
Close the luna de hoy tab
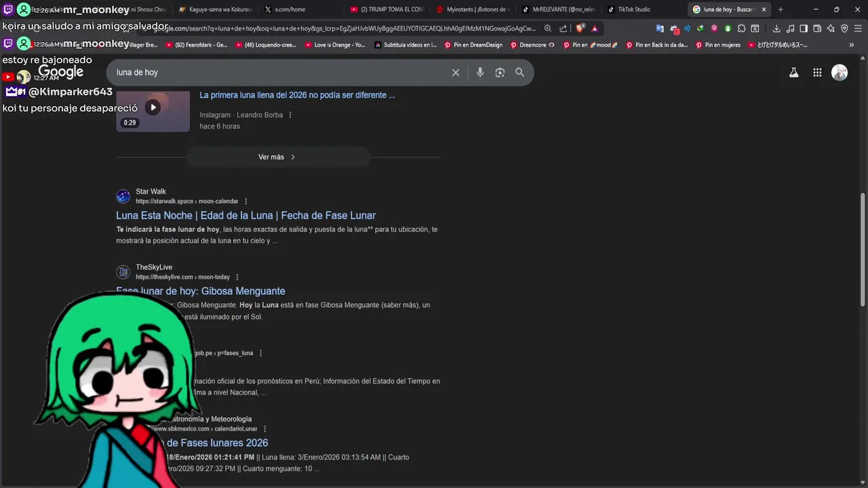tap(764, 9)
